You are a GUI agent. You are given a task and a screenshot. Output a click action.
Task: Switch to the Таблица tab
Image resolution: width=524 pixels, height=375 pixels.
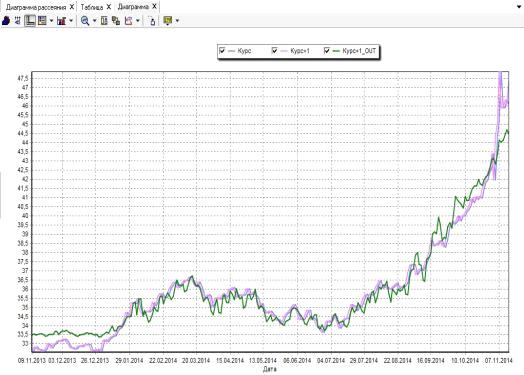coord(92,7)
